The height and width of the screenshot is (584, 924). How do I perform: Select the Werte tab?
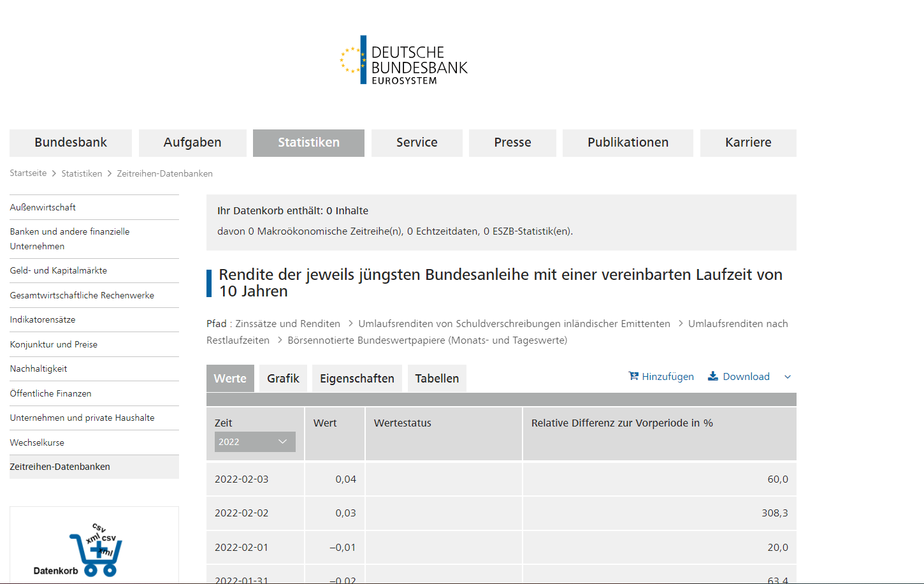click(230, 379)
